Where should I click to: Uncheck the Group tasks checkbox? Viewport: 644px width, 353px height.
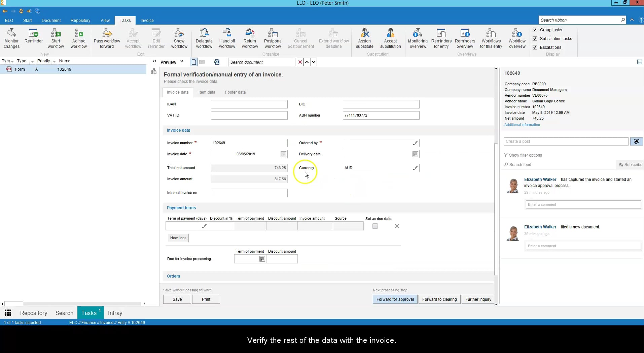535,30
